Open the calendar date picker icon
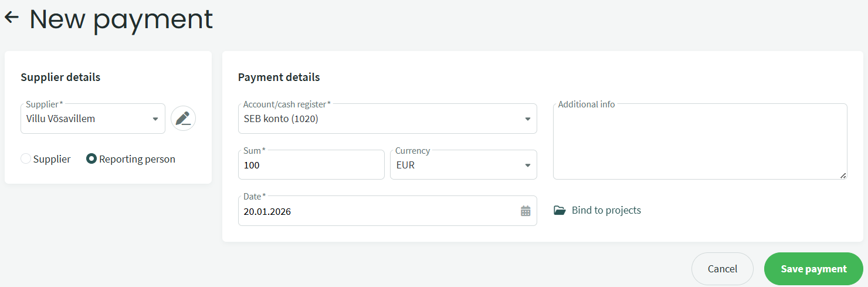This screenshot has width=868, height=287. point(525,211)
